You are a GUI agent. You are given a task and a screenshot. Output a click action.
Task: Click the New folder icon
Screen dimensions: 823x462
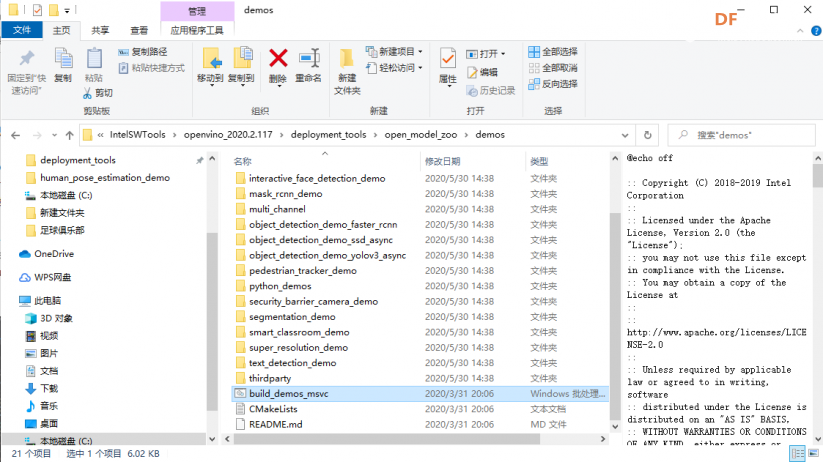[347, 59]
